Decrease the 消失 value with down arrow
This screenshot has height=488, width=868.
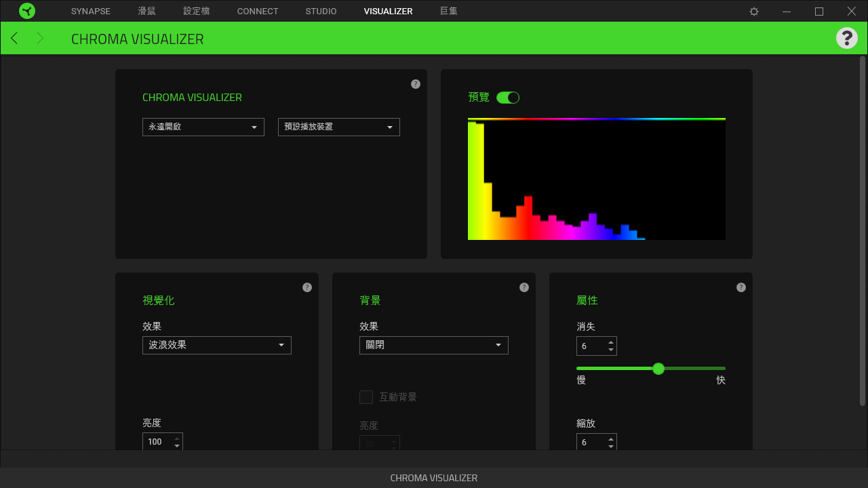click(x=611, y=350)
